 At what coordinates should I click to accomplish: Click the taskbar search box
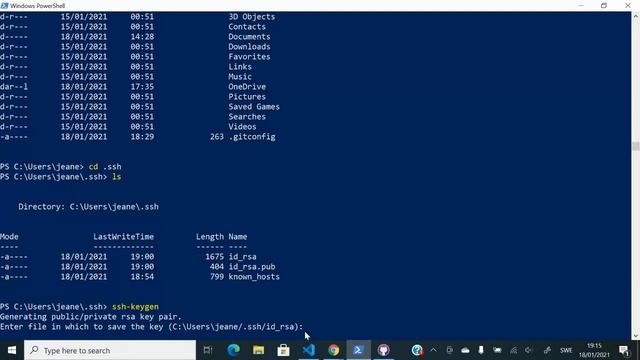pos(110,350)
